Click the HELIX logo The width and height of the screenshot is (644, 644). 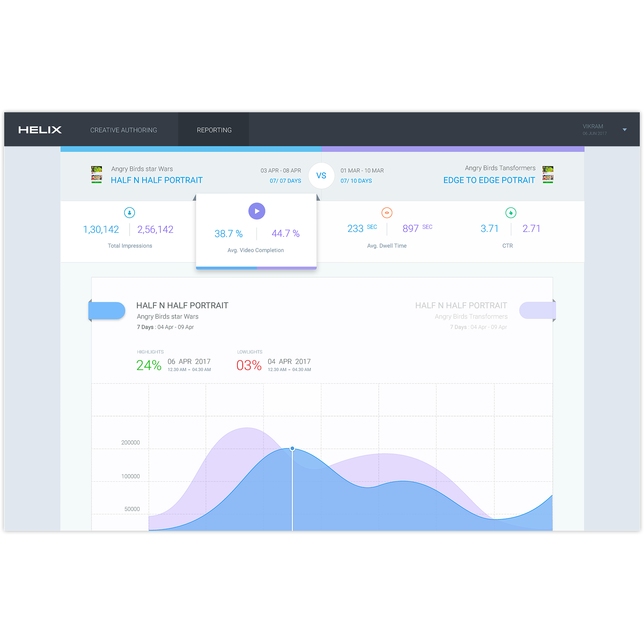point(40,130)
